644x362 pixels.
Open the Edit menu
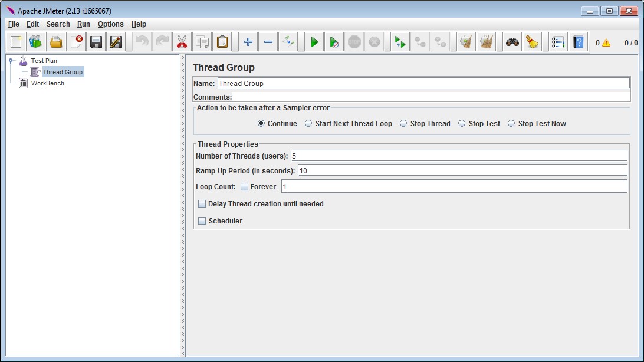[33, 24]
